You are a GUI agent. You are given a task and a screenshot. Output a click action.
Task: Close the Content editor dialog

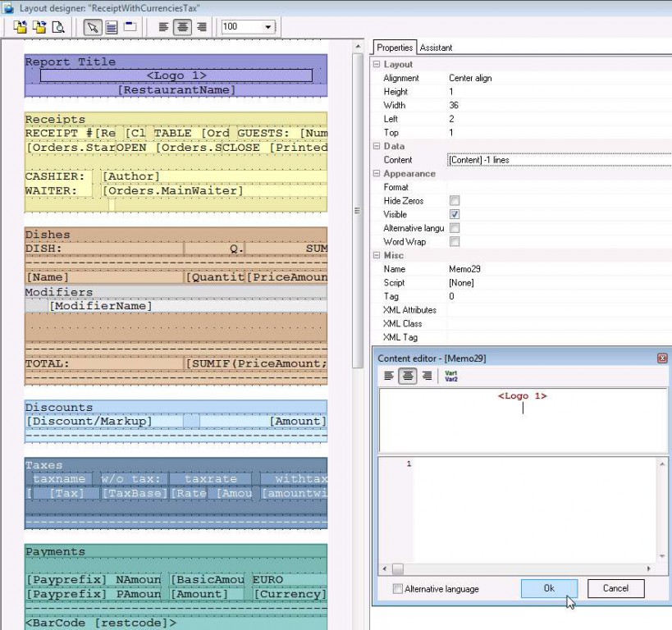[662, 358]
